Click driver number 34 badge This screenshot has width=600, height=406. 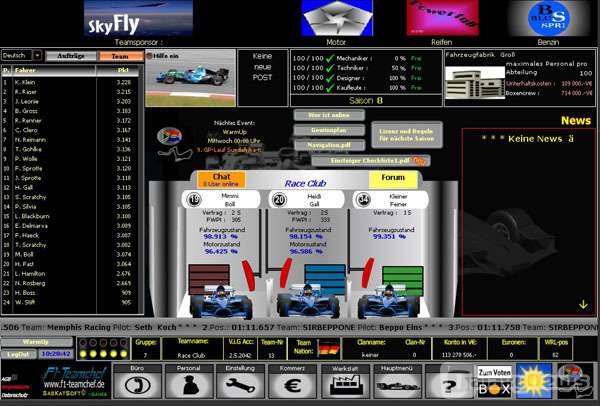(363, 199)
